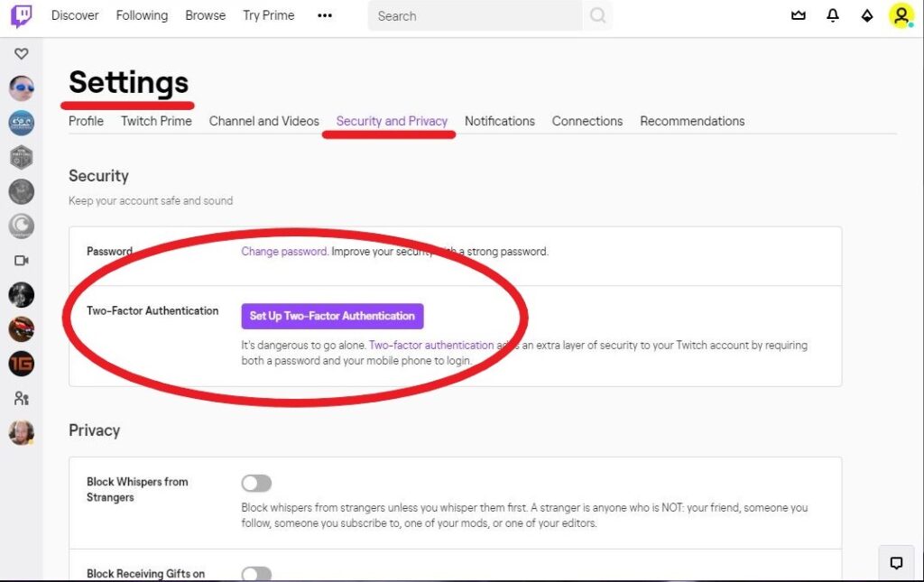Click into the Search input field
924x582 pixels.
click(474, 15)
